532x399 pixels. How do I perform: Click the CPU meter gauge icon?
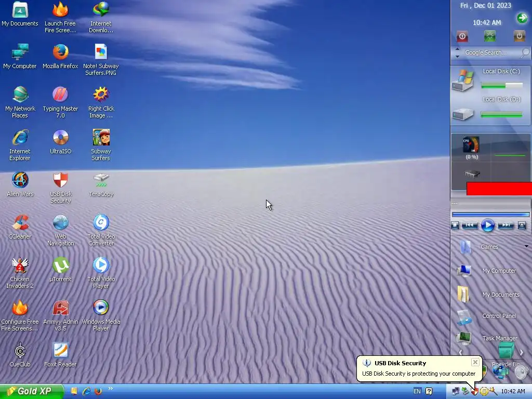point(471,145)
